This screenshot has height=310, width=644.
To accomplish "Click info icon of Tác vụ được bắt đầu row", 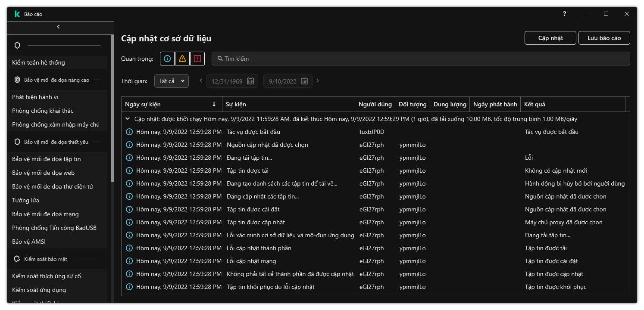I will pos(129,132).
